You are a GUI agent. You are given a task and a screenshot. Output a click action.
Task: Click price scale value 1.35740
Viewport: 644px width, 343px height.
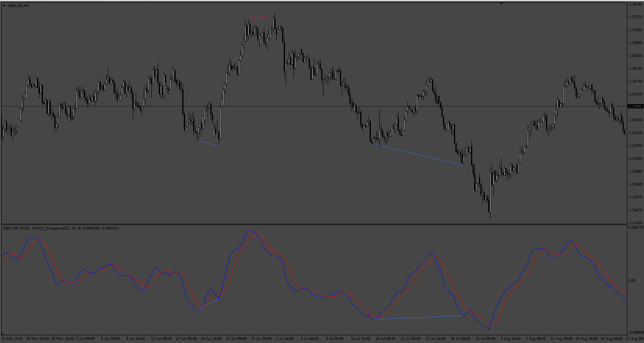click(x=636, y=81)
